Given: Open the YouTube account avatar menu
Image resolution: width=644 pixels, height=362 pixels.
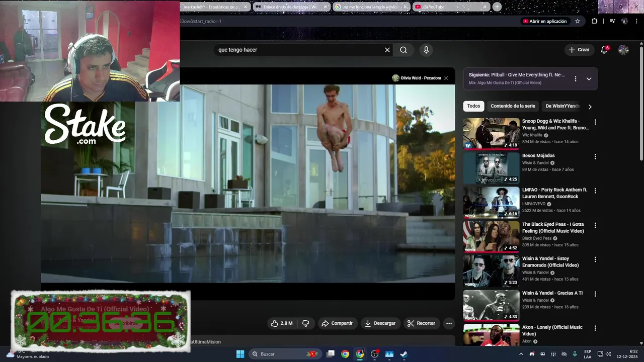Looking at the screenshot, I should click(623, 50).
